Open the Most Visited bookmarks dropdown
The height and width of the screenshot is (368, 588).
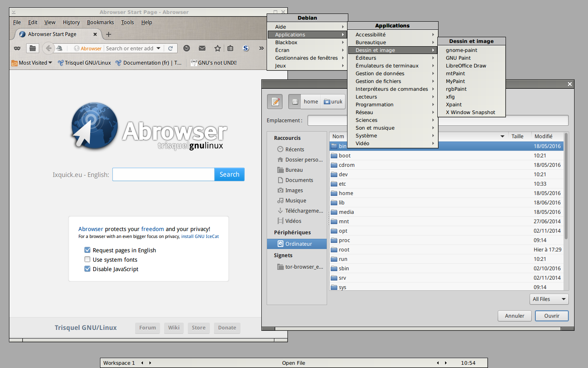tap(32, 63)
